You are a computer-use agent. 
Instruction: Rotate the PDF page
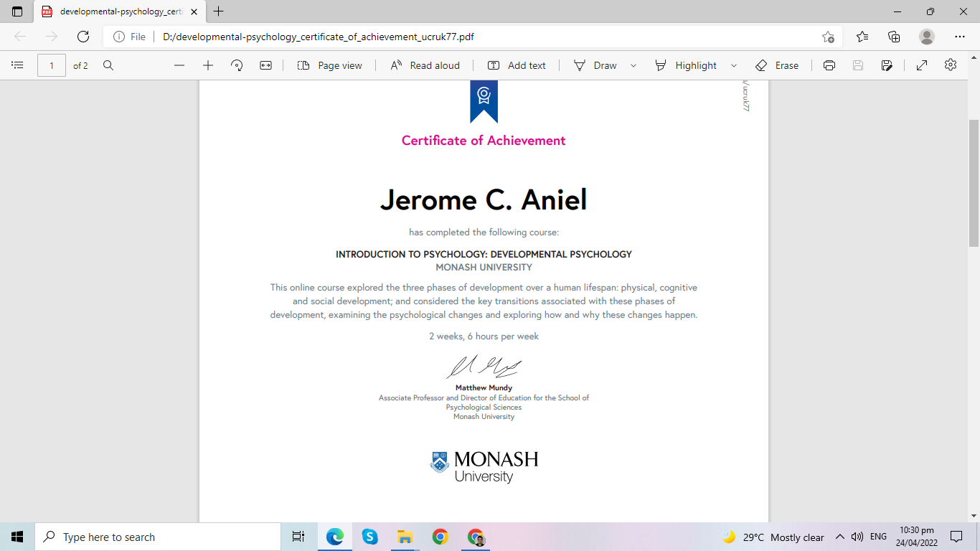pos(237,65)
